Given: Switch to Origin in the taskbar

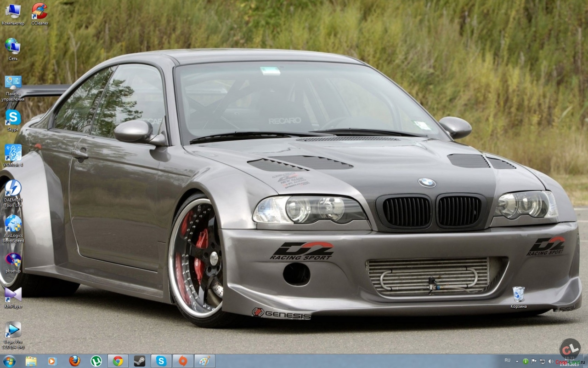Looking at the screenshot, I should point(183,361).
